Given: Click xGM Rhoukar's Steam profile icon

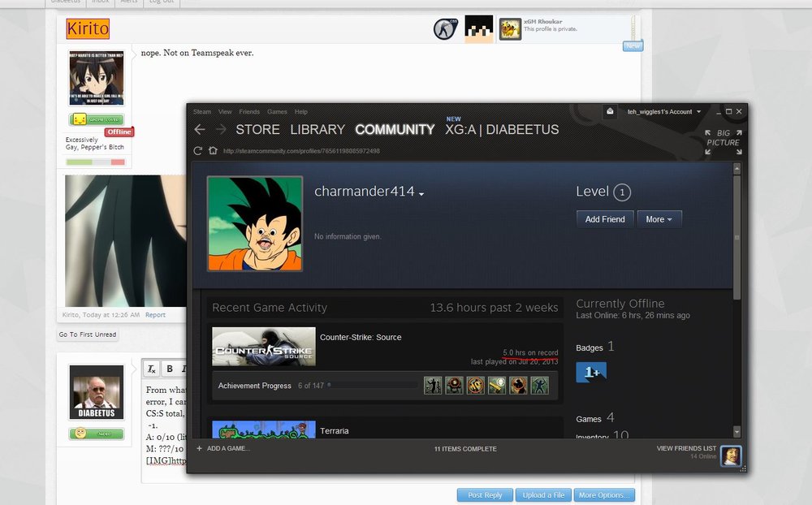Looking at the screenshot, I should pyautogui.click(x=510, y=29).
